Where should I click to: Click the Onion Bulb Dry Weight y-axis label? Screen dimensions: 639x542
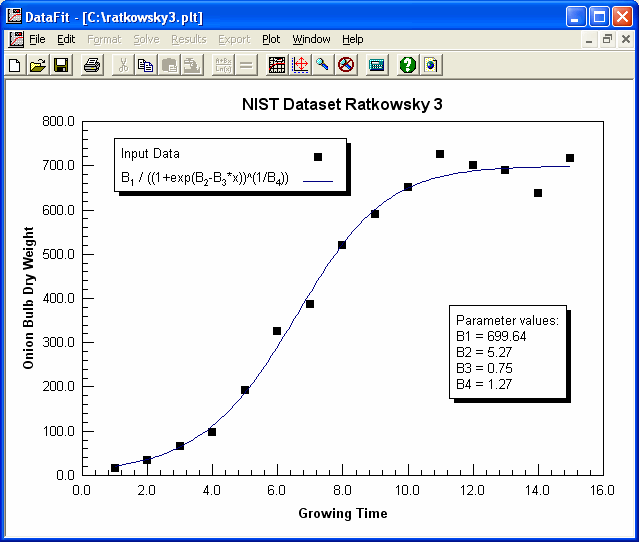(29, 298)
